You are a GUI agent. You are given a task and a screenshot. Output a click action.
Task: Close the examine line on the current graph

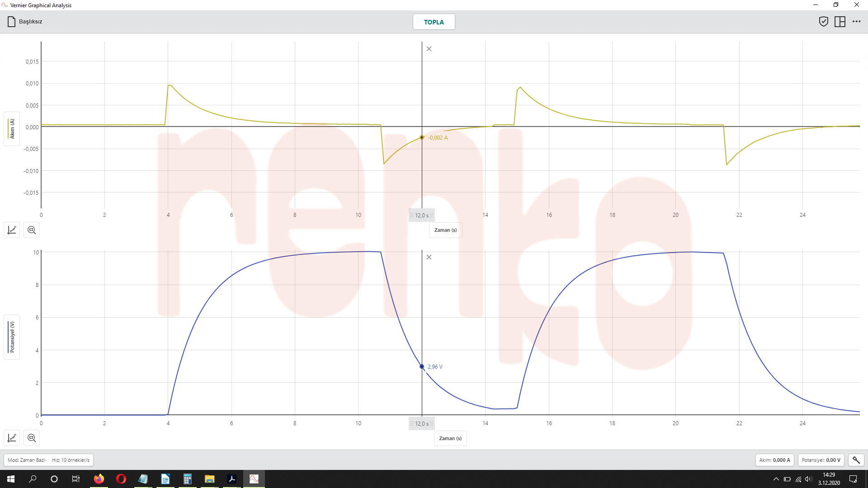[429, 49]
